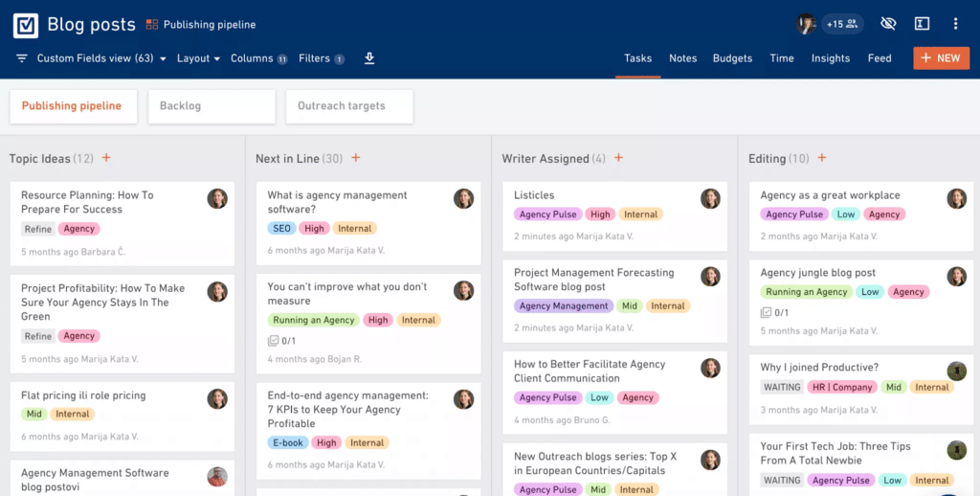
Task: Expand the Custom Fields view dropdown
Action: click(x=101, y=58)
